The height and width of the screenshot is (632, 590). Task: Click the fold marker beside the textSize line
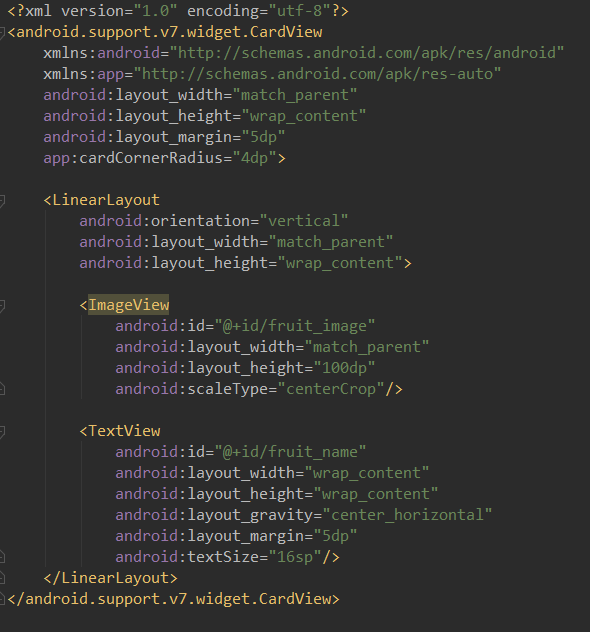[2, 557]
